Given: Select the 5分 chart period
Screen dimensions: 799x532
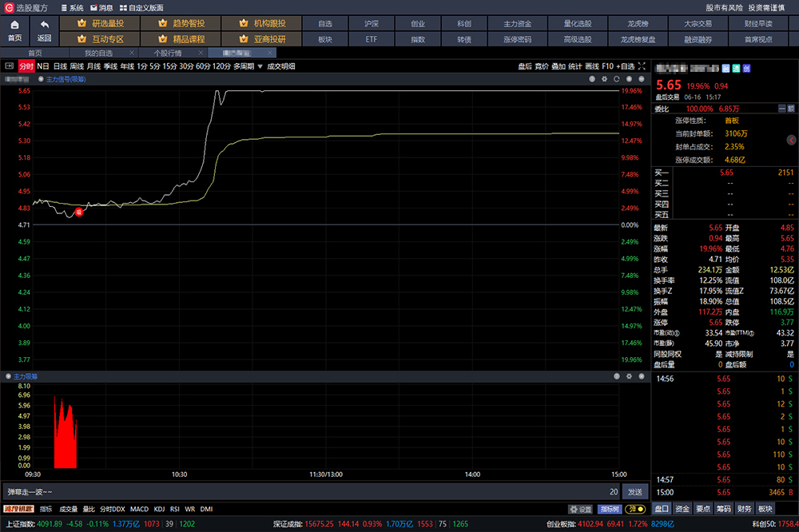Looking at the screenshot, I should click(x=155, y=66).
